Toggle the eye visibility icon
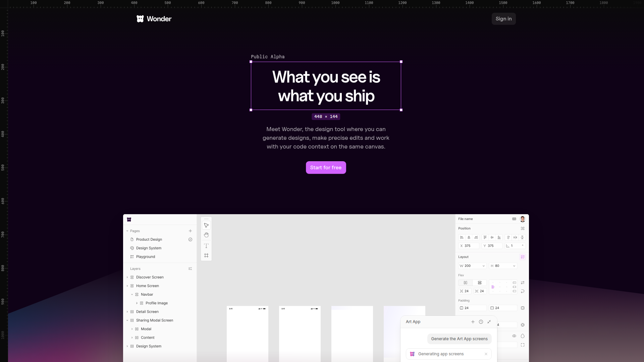 tap(514, 336)
